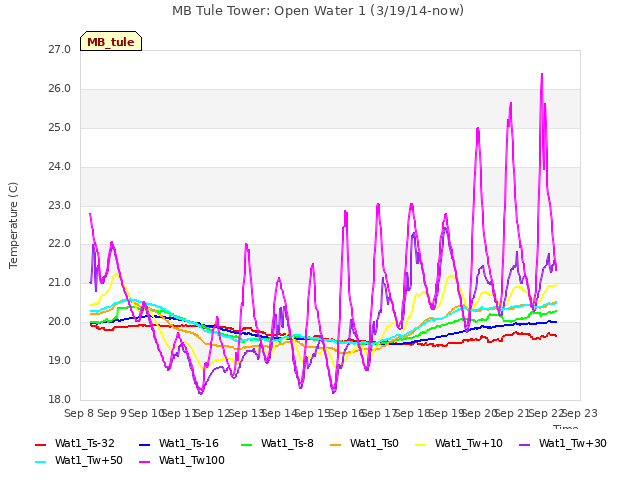This screenshot has height=480, width=640.
Task: Click the 25.0 y-axis tick label
Action: click(x=59, y=128)
